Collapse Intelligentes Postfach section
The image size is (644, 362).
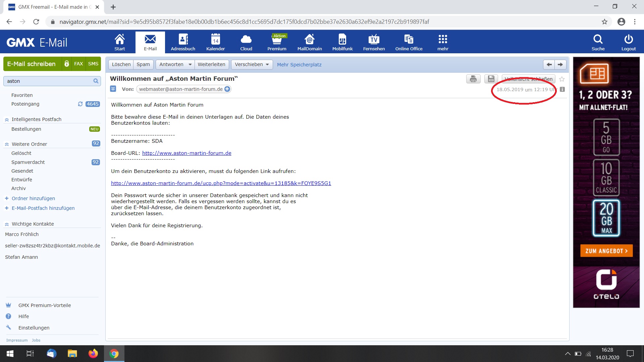click(7, 120)
